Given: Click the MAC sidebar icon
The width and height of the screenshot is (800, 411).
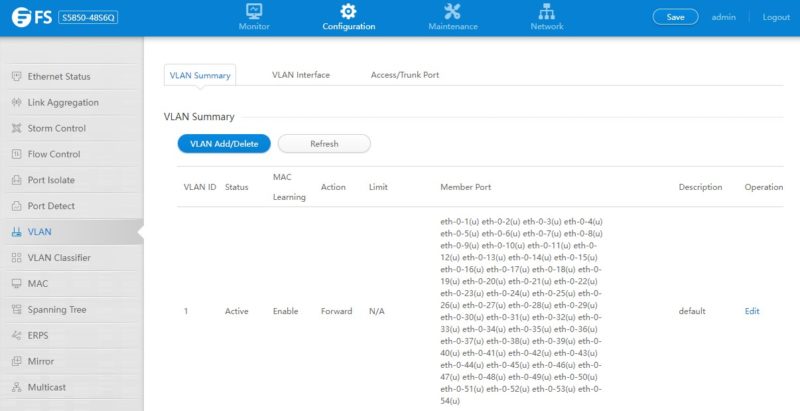Looking at the screenshot, I should pyautogui.click(x=16, y=284).
